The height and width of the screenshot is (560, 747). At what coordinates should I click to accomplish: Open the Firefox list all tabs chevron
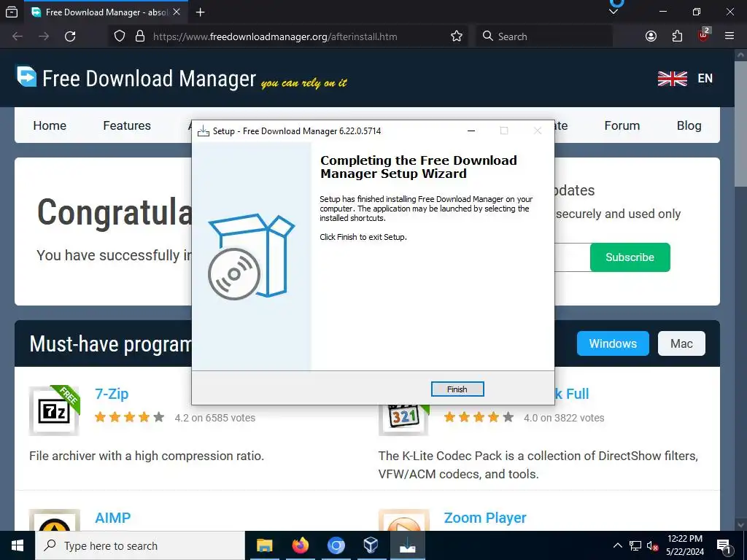click(614, 12)
